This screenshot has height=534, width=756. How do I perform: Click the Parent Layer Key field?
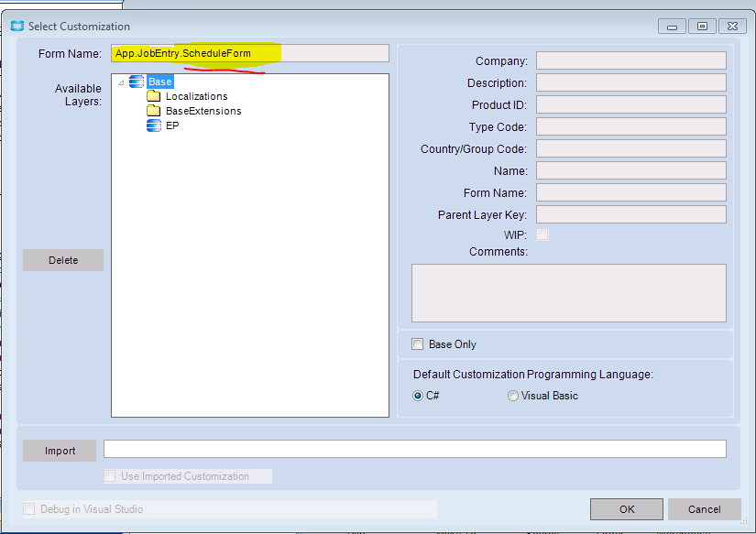pyautogui.click(x=631, y=214)
